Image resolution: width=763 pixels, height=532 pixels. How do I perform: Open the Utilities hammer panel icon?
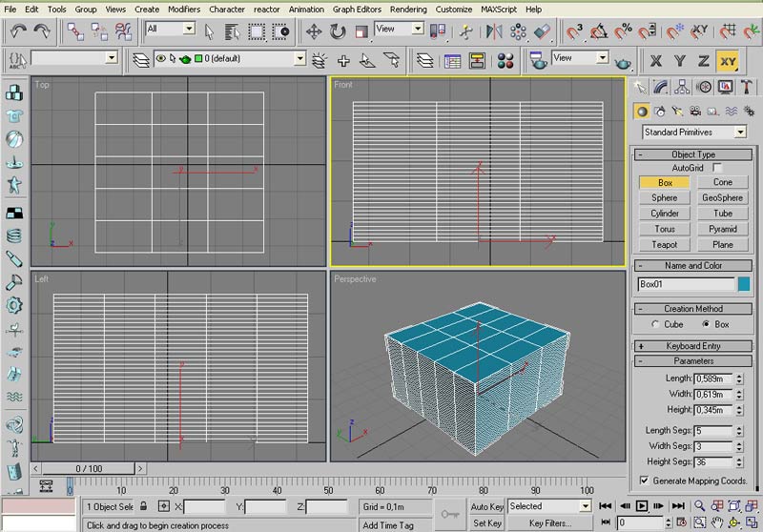747,87
